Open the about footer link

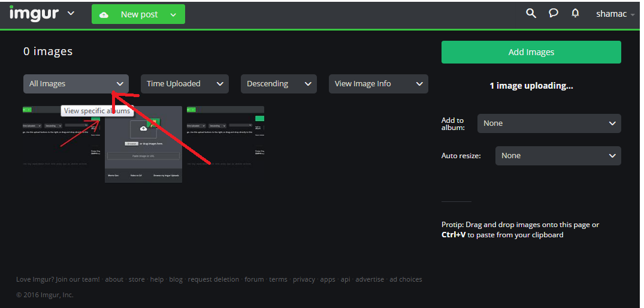(x=114, y=279)
